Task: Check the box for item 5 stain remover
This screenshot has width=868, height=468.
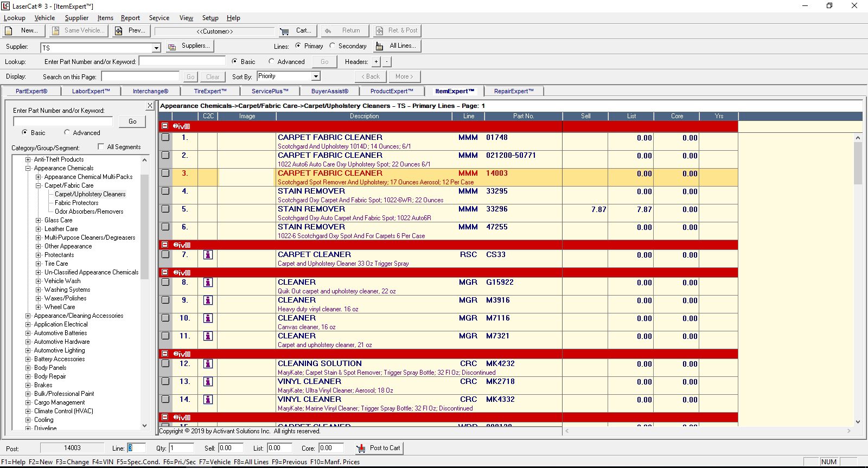Action: point(165,209)
